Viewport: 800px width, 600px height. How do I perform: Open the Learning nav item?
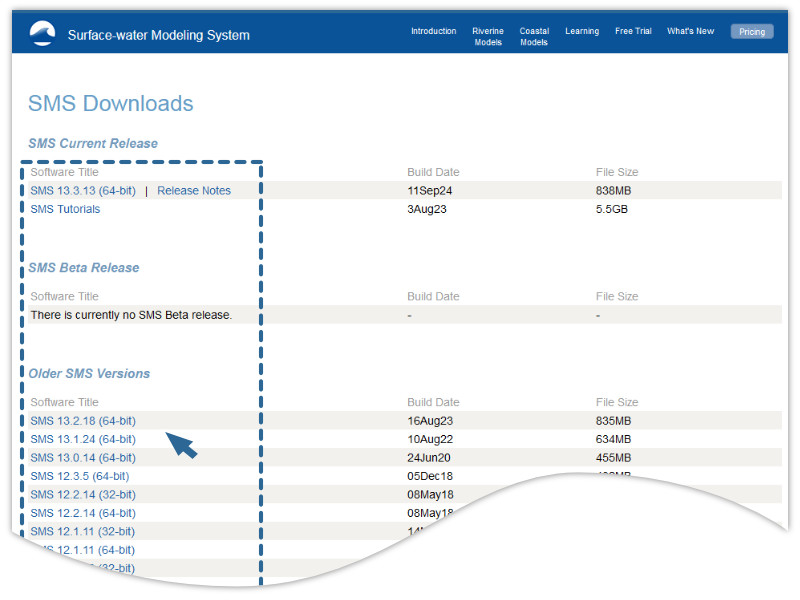pyautogui.click(x=582, y=32)
